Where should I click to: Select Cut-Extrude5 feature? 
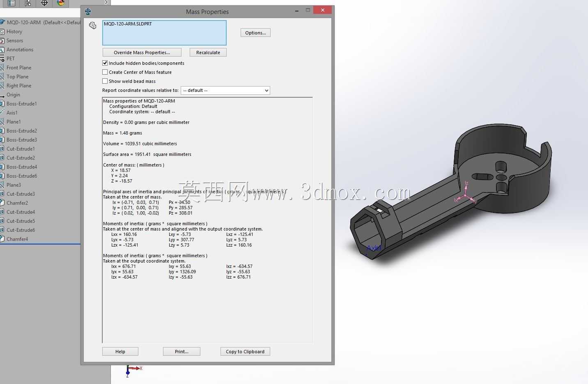21,221
